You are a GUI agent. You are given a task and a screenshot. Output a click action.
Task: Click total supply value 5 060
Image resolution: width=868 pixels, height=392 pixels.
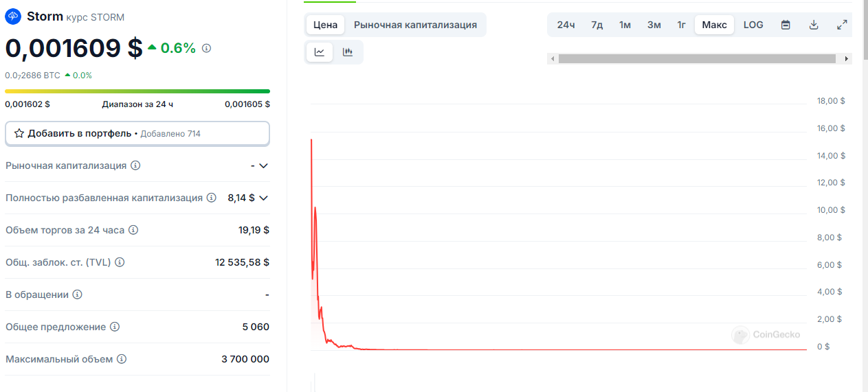click(x=256, y=327)
